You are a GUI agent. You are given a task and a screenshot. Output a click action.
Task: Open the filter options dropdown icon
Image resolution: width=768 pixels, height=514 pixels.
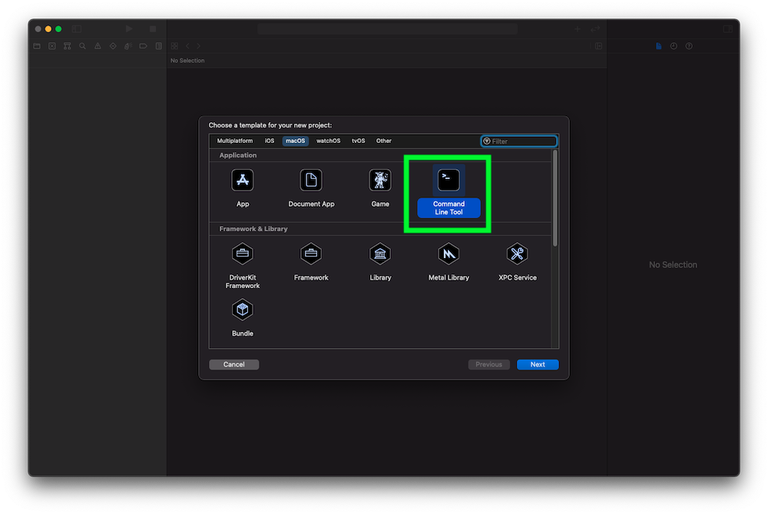coord(486,141)
